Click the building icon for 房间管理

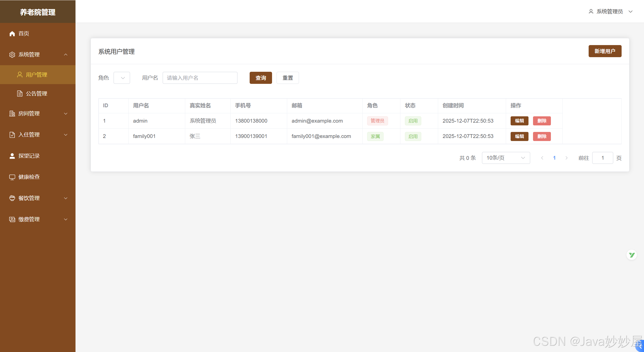[x=12, y=114]
